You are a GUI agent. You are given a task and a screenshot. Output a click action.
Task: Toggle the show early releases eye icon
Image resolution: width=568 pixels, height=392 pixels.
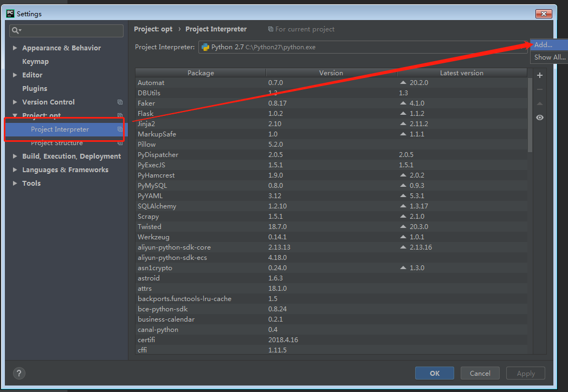539,117
